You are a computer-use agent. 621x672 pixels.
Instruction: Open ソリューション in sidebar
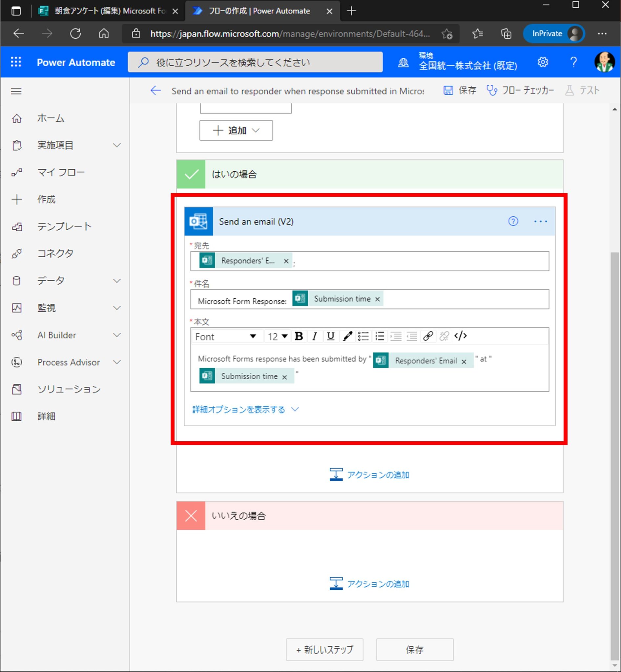pos(69,389)
